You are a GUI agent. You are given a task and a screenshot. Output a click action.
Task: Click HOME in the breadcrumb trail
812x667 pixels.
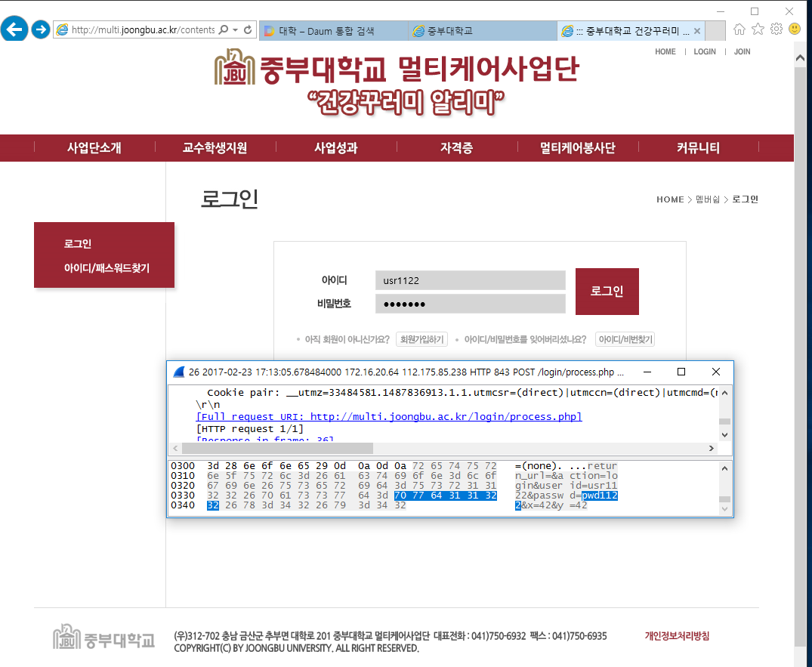(670, 199)
